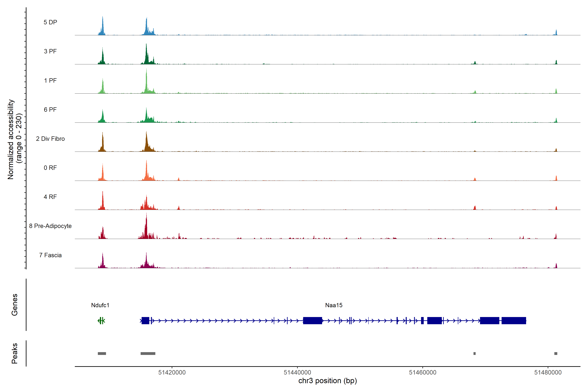Click the 51480000 axis tick label
The image size is (588, 392).
click(x=548, y=372)
